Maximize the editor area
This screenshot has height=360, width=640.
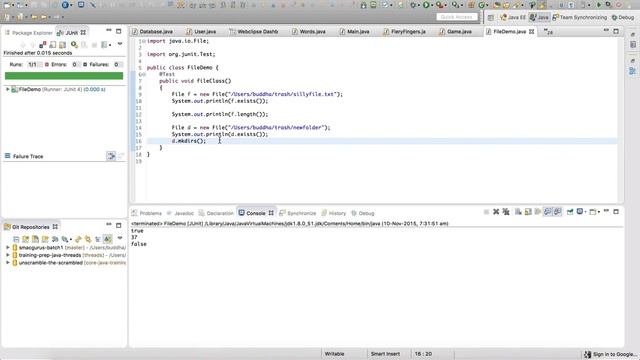(x=616, y=31)
